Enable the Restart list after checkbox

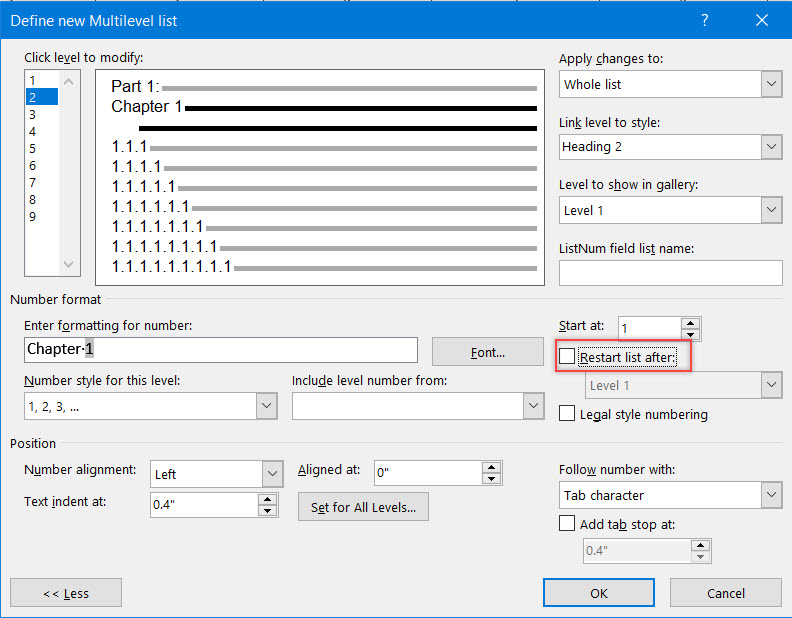coord(567,356)
